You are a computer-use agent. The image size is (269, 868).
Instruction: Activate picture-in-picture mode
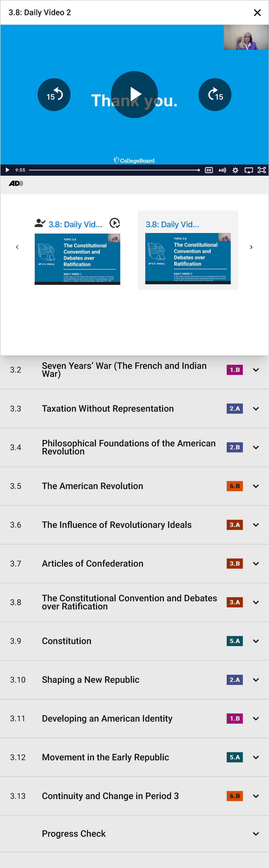[248, 170]
